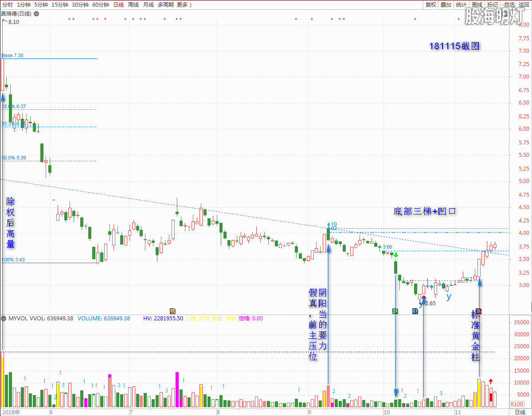Click the VOLUME: 636949.38 value

pyautogui.click(x=104, y=319)
